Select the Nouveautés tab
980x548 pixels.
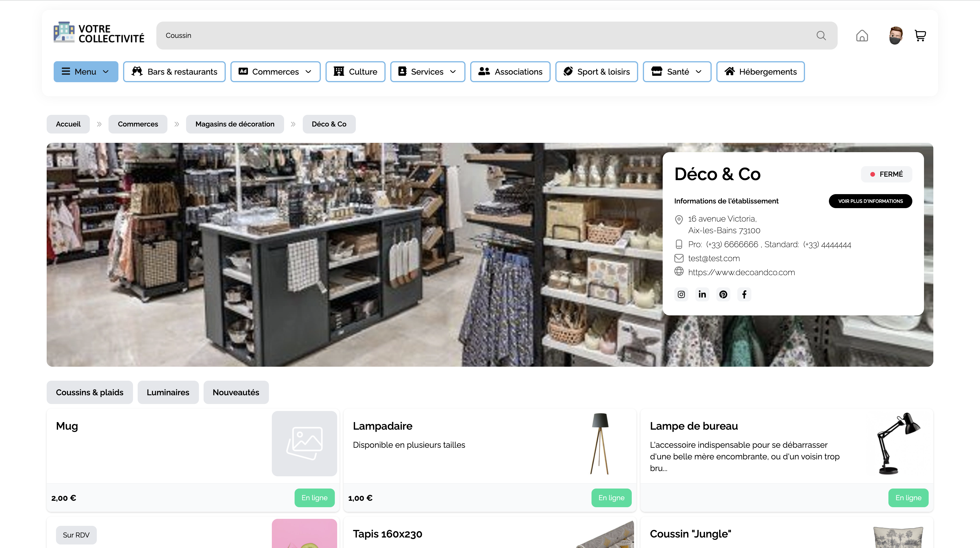click(x=236, y=392)
